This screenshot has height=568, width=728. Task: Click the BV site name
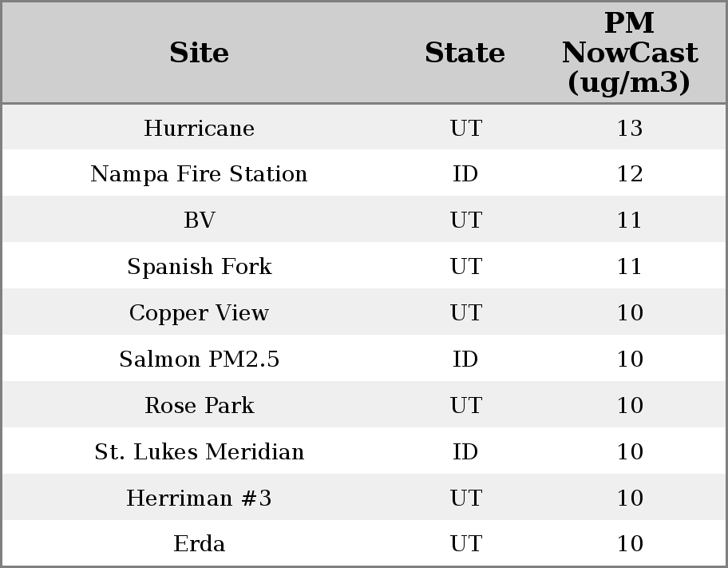pyautogui.click(x=199, y=220)
